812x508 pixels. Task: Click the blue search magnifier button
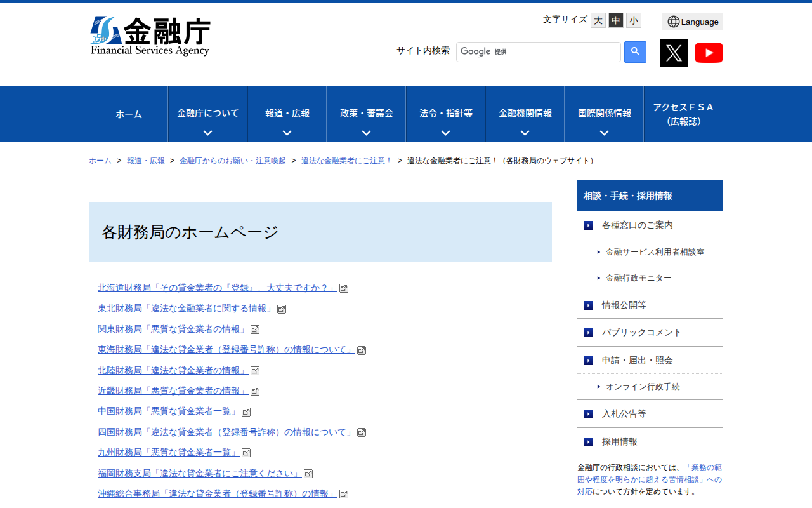pos(635,52)
